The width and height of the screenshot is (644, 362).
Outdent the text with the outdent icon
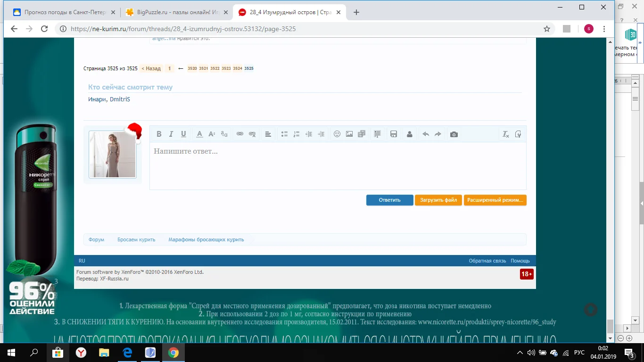click(x=309, y=134)
